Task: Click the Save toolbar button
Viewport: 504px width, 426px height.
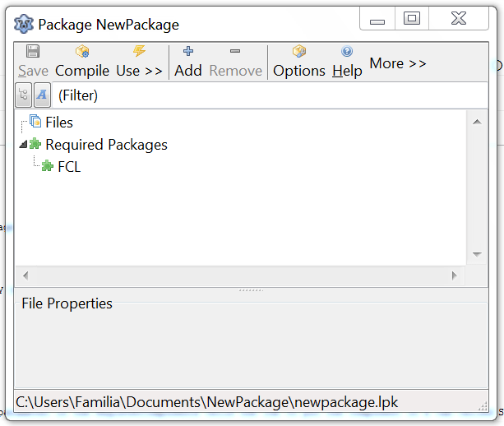Action: click(33, 62)
